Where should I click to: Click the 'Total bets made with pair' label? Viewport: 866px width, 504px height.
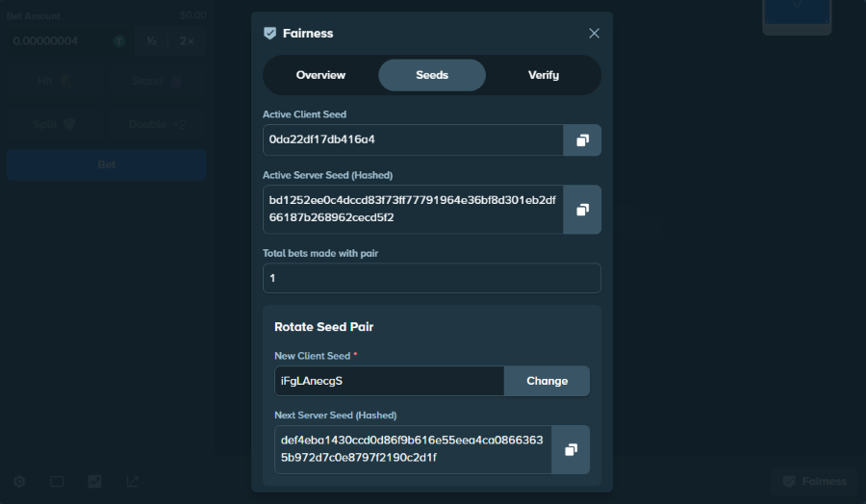pos(320,253)
